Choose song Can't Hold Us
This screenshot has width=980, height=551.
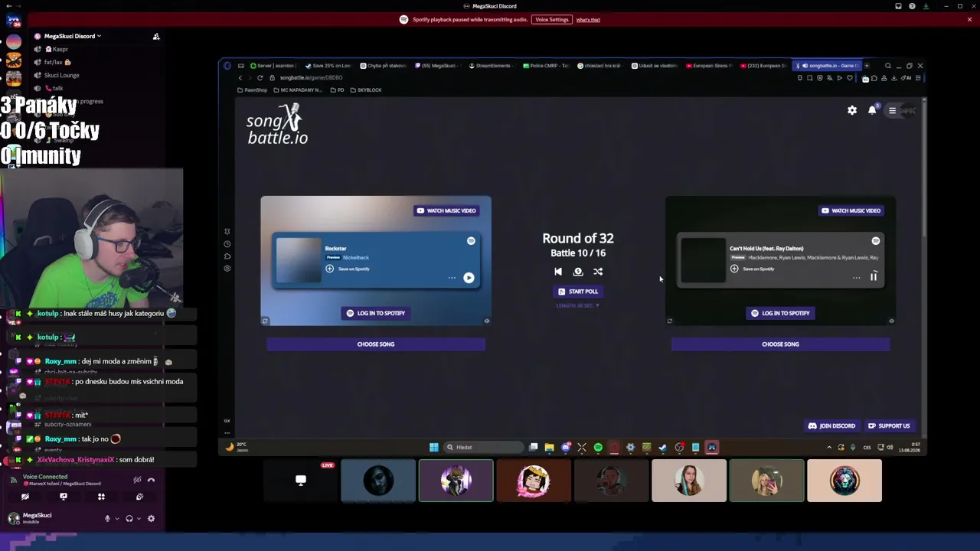(x=780, y=344)
